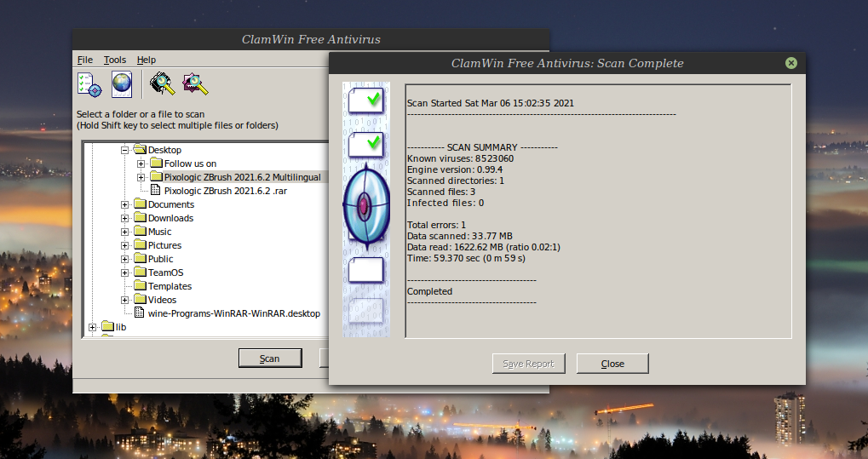Expand the Downloads folder node
Viewport: 868px width, 459px height.
(124, 218)
